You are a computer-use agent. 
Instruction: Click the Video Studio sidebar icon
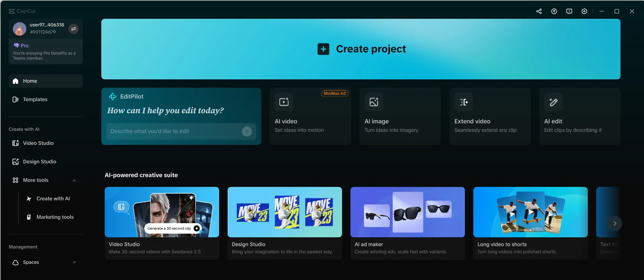click(15, 143)
